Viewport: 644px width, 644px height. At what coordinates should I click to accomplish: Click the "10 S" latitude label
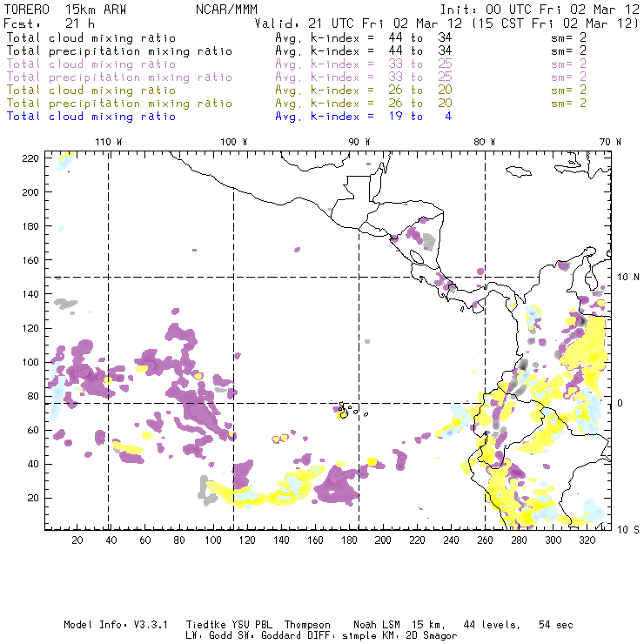628,530
